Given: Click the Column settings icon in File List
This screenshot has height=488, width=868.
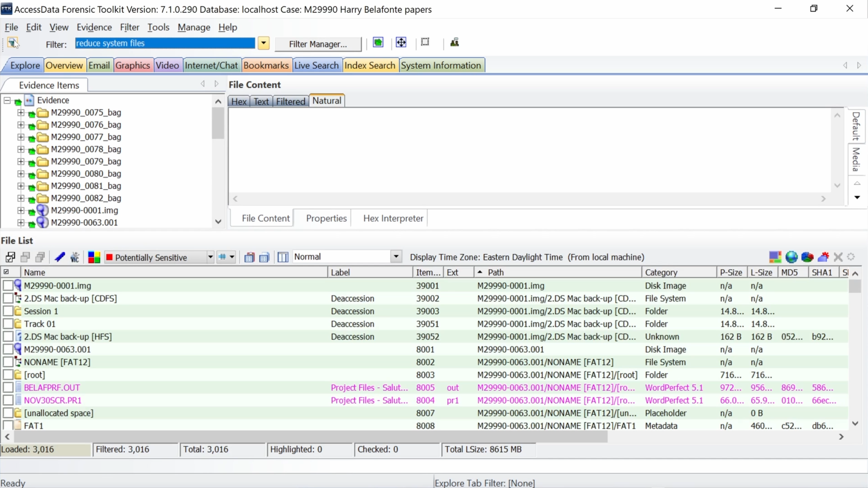Looking at the screenshot, I should [x=282, y=257].
